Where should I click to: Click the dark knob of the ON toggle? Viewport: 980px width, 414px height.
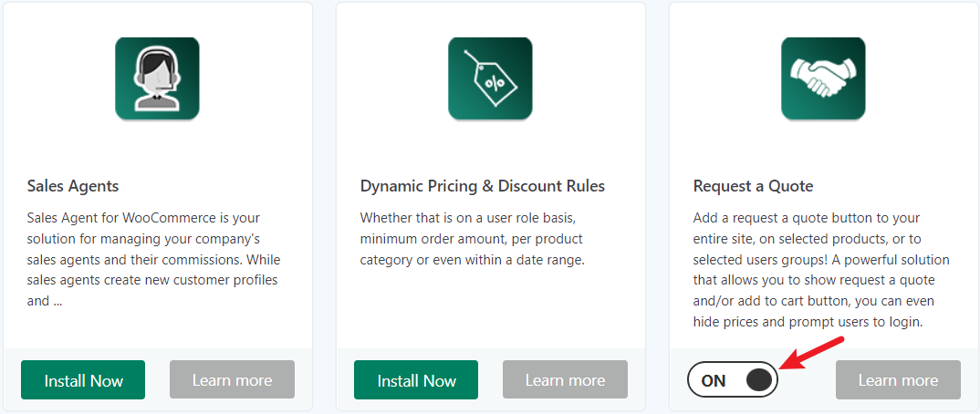coord(759,379)
